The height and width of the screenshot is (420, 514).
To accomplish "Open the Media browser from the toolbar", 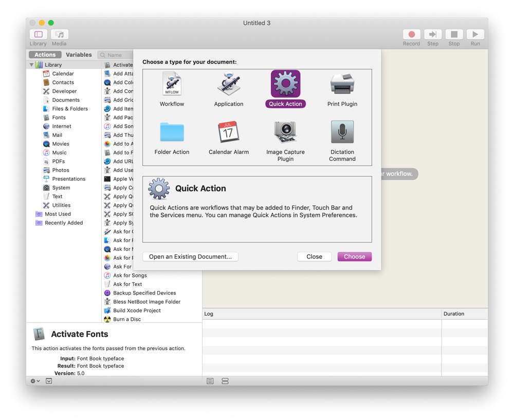I will coord(59,35).
